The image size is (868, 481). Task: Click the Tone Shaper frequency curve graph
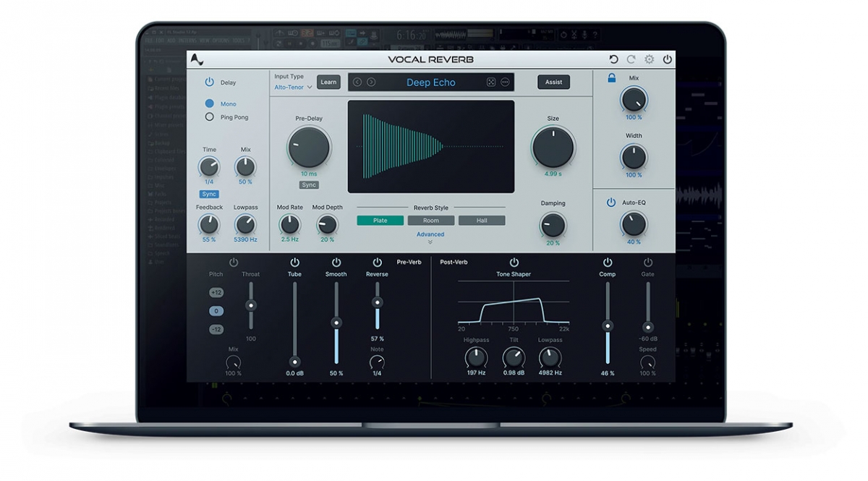(514, 302)
